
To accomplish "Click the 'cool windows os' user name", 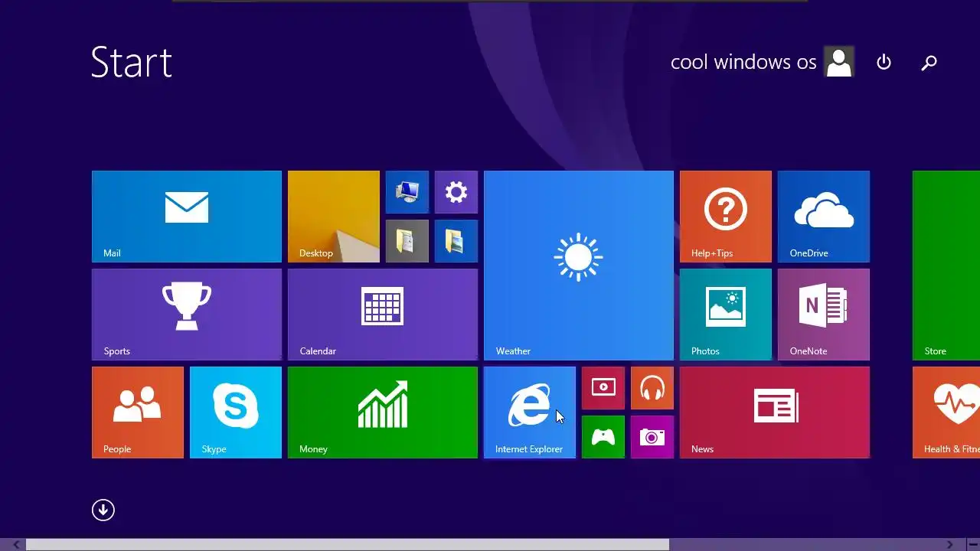I will pos(743,63).
